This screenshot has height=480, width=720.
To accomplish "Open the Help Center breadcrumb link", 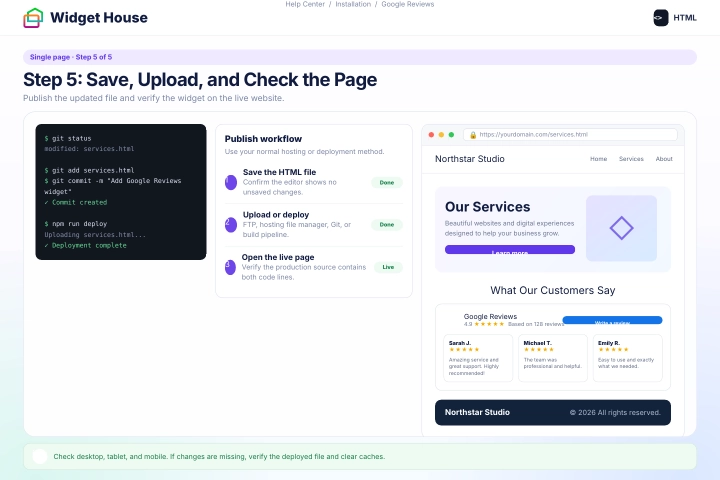I will click(x=305, y=4).
